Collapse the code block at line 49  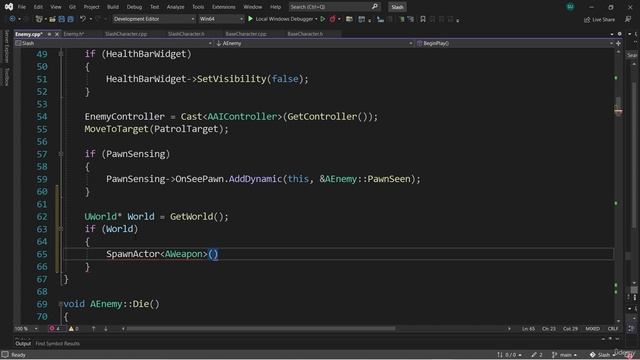tap(61, 53)
